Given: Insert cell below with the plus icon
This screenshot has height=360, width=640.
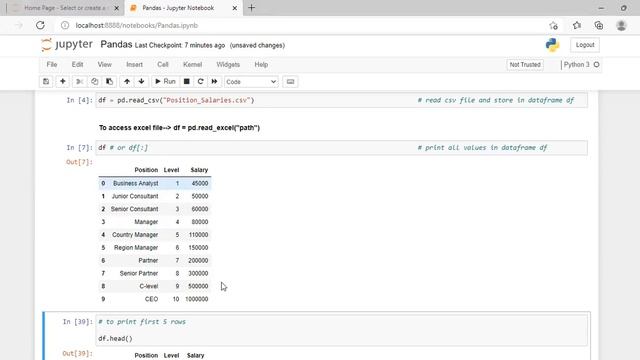Looking at the screenshot, I should [62, 82].
